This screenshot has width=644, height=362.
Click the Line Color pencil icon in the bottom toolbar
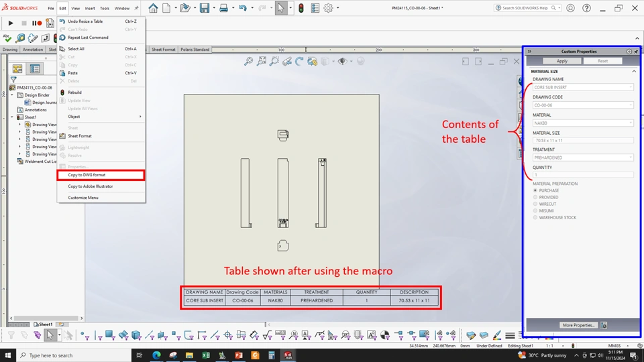tap(497, 335)
